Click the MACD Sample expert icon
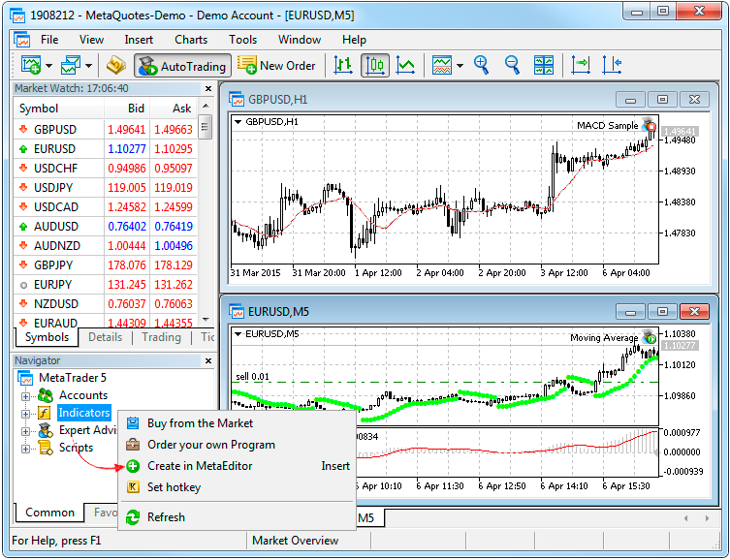 coord(649,125)
